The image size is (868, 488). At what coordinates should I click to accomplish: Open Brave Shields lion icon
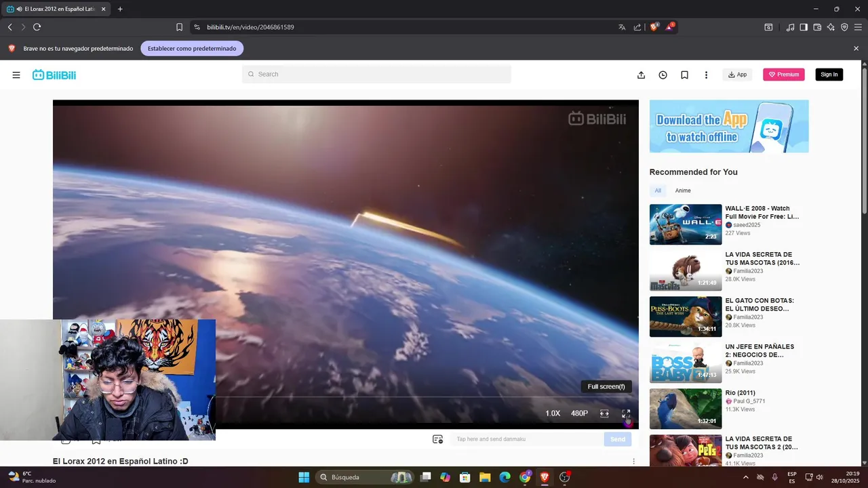654,27
